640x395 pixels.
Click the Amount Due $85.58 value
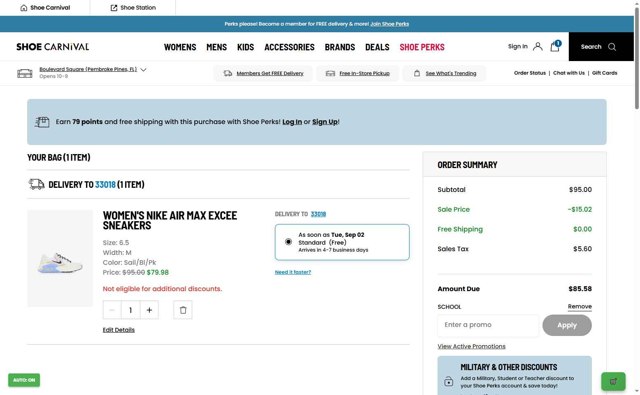pos(580,289)
